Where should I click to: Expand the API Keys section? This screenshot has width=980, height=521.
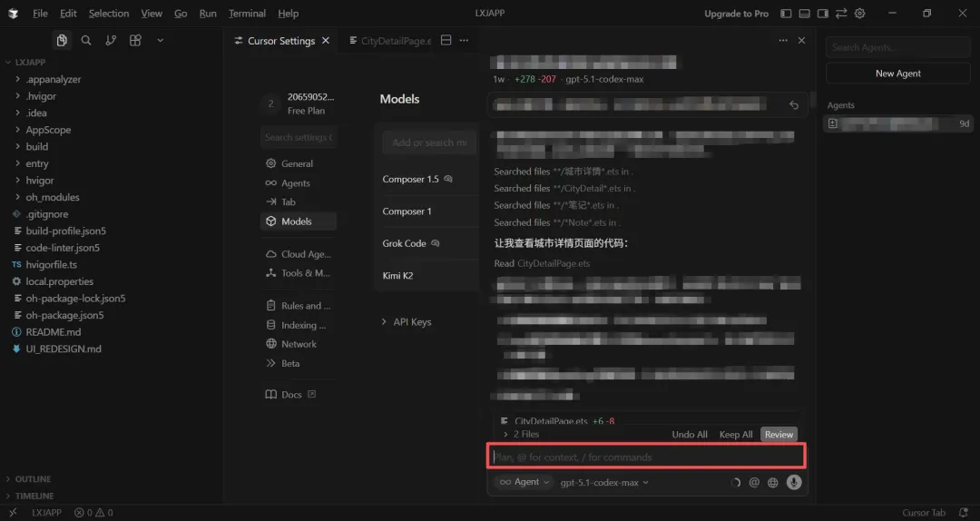407,321
